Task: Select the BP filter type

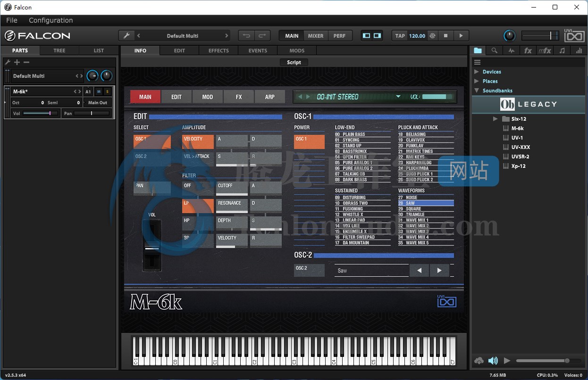Action: coord(198,241)
